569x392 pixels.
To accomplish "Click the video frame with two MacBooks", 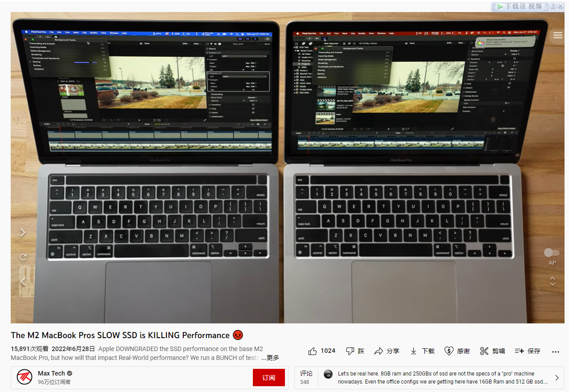I will click(288, 167).
